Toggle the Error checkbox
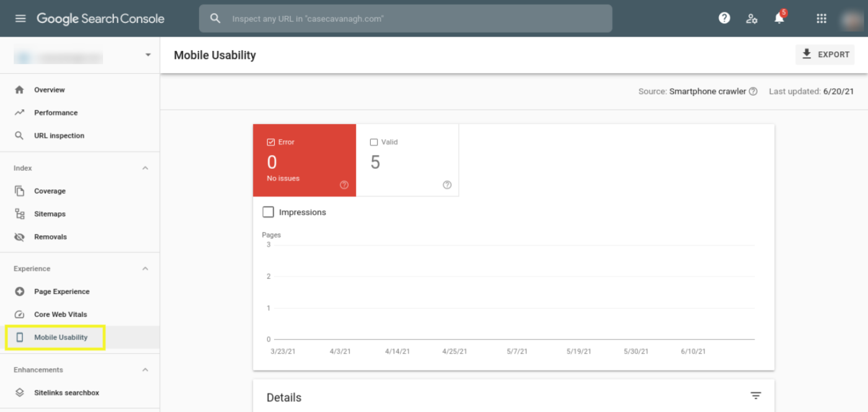Viewport: 868px width, 412px height. click(270, 142)
